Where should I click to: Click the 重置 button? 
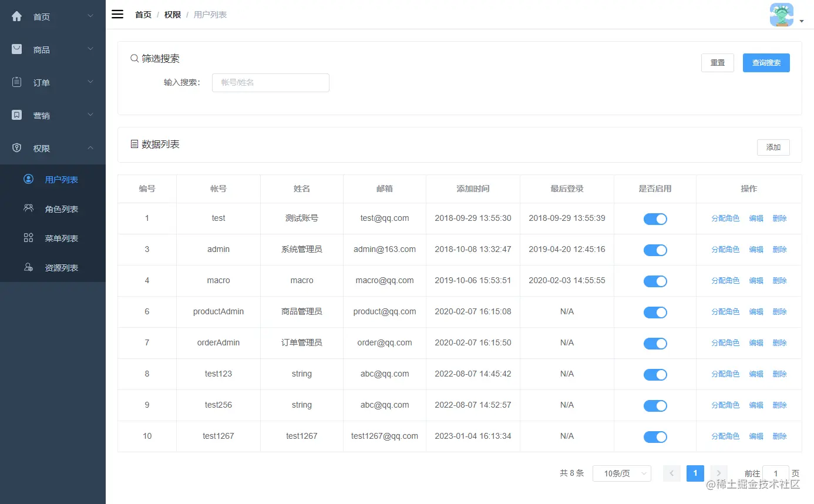pos(718,63)
